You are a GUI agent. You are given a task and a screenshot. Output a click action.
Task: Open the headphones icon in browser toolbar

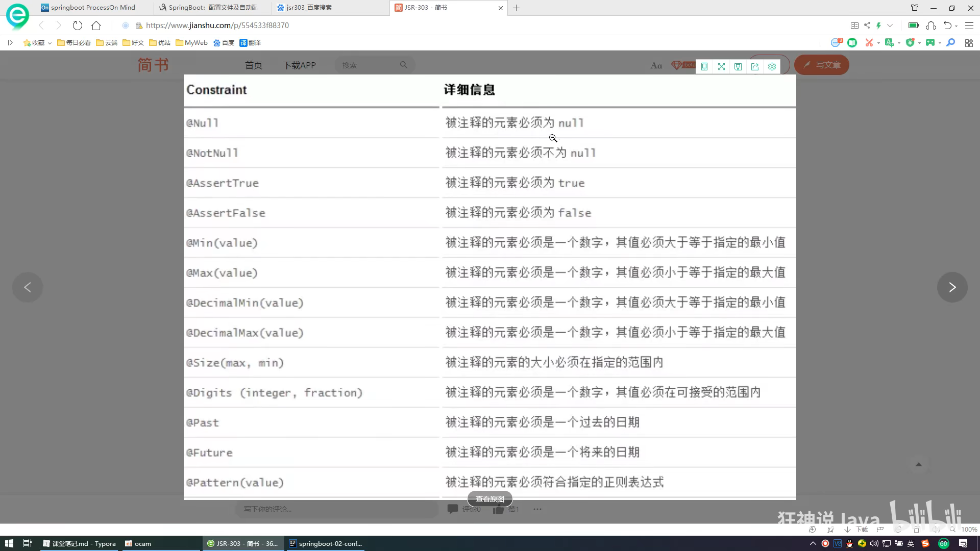coord(931,26)
